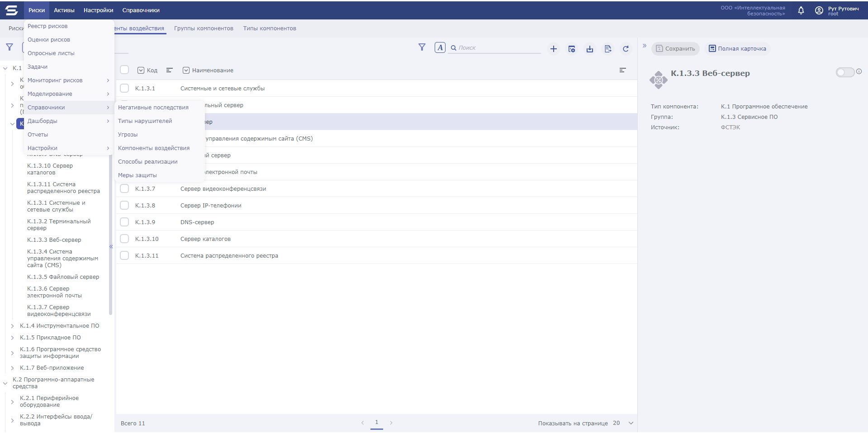Tick the checkbox for K.1.3.1 row
Screen dimensions: 868x433
click(x=124, y=88)
